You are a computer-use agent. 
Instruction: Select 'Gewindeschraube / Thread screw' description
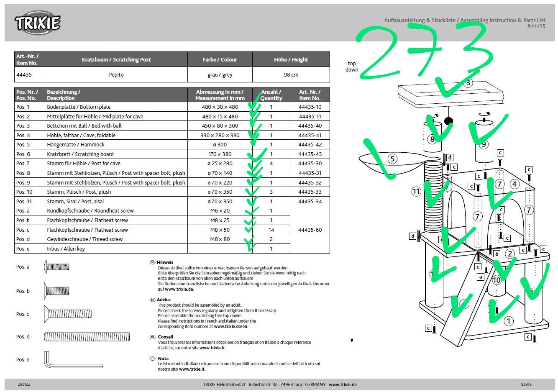(x=85, y=239)
